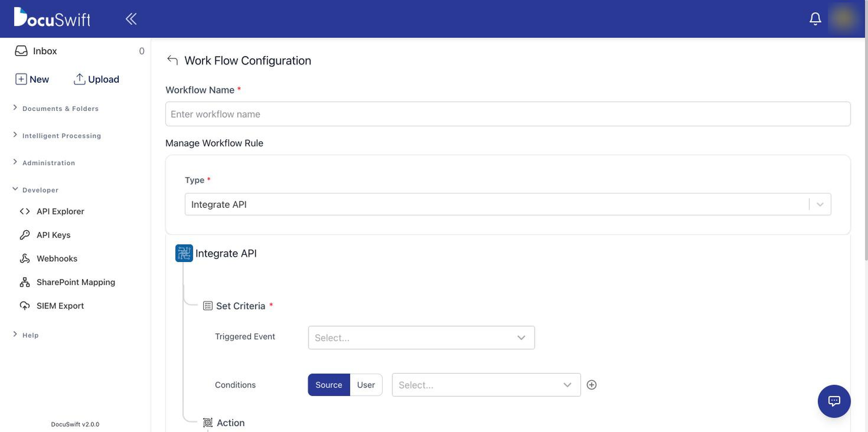Image resolution: width=868 pixels, height=432 pixels.
Task: Open the Triggered Event dropdown
Action: [421, 337]
